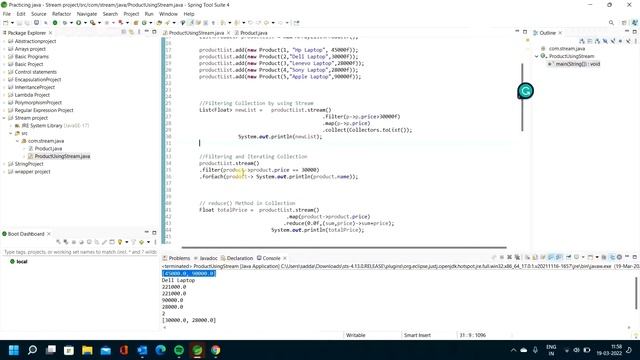
Task: Maximize the editor area
Action: (x=525, y=32)
